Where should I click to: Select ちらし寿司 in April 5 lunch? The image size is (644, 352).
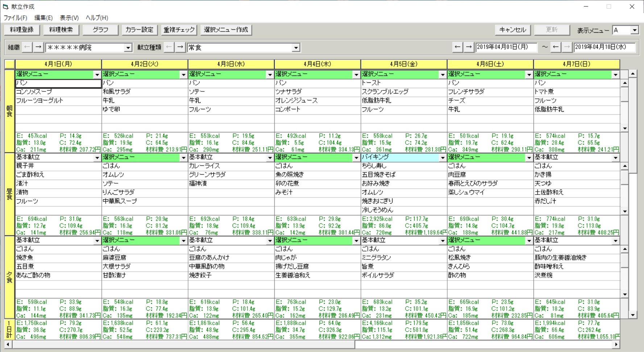(404, 166)
